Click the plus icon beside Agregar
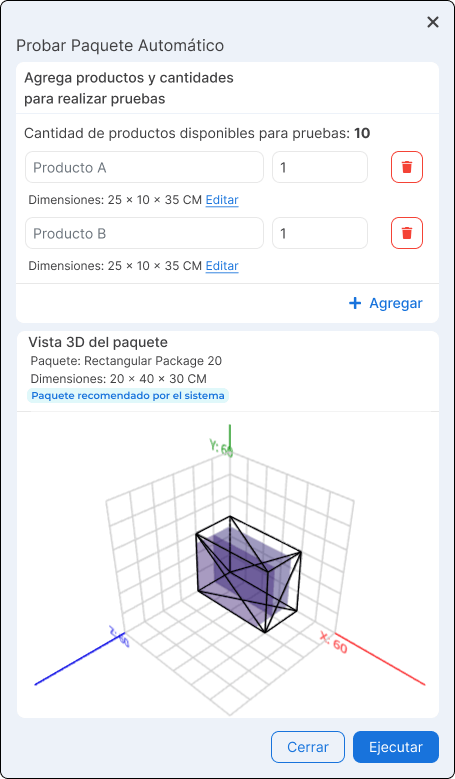 (x=355, y=303)
